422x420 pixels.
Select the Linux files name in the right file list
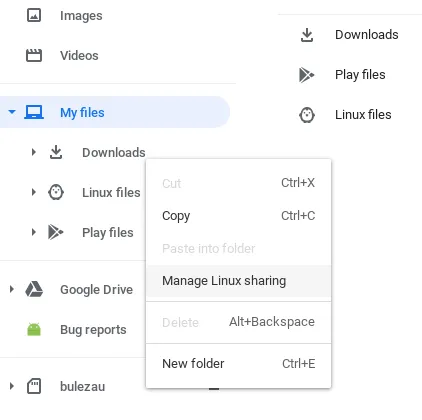pyautogui.click(x=363, y=115)
